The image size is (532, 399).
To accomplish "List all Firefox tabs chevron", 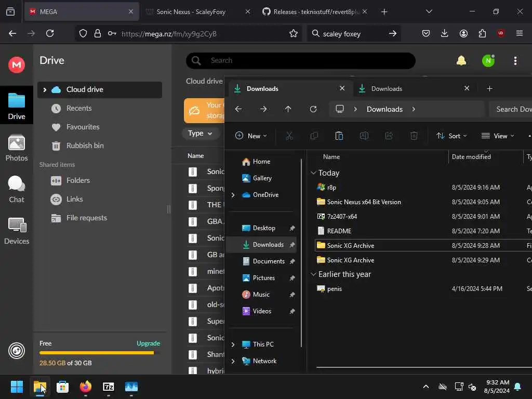I will point(429,11).
